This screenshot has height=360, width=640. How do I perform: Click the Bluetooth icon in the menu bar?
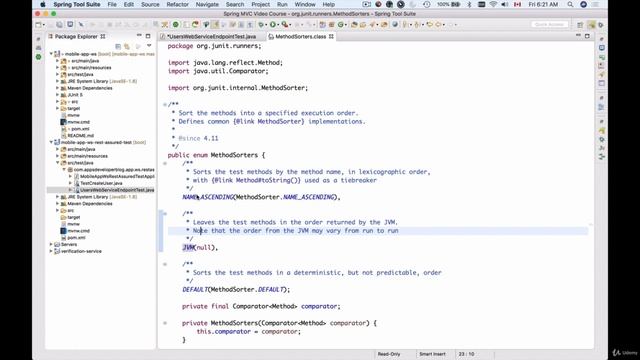(469, 4)
